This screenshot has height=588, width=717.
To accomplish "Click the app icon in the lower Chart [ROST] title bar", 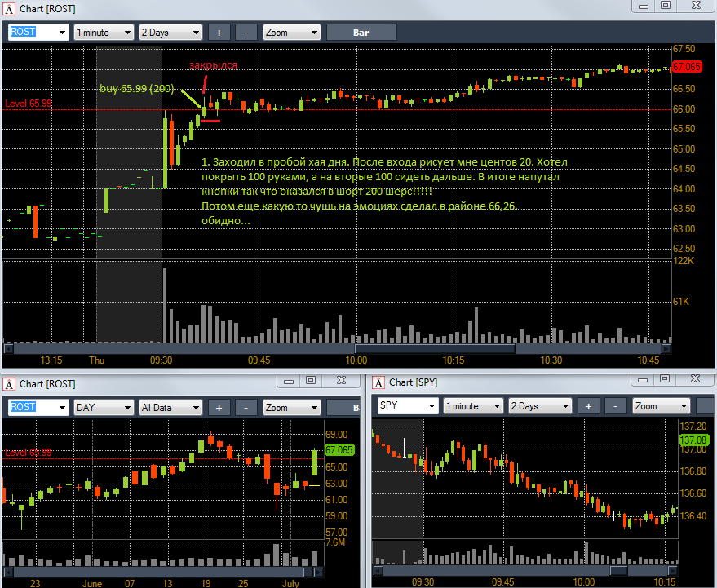I will click(9, 384).
